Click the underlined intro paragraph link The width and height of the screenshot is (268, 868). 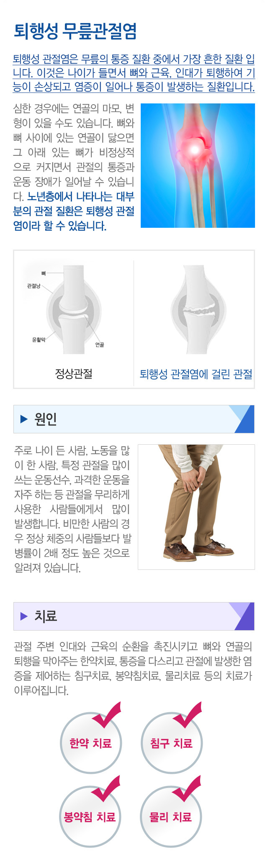pyautogui.click(x=134, y=73)
